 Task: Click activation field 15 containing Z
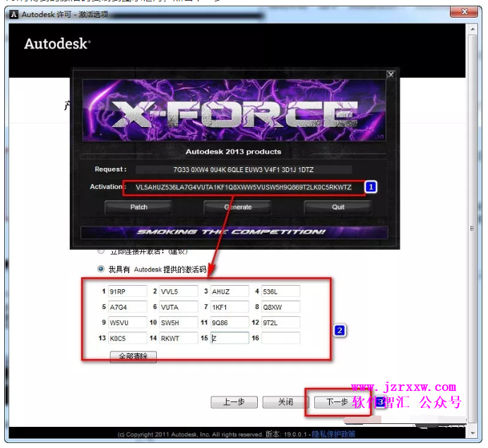click(230, 338)
